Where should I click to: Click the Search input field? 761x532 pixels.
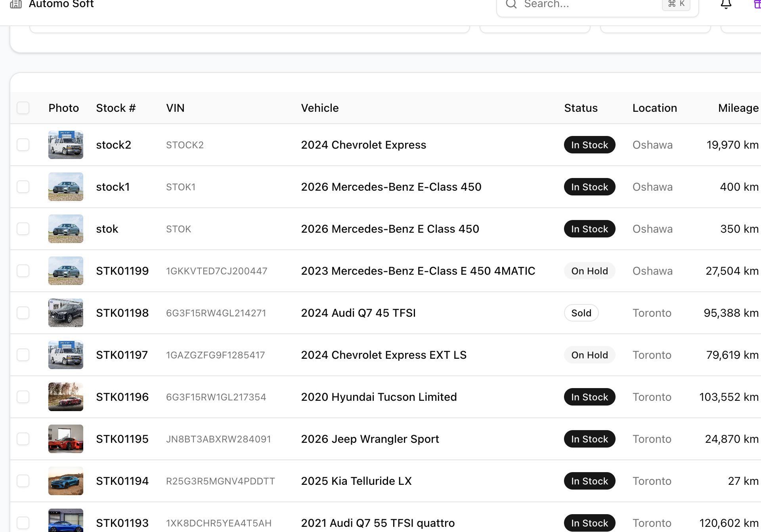(x=591, y=4)
